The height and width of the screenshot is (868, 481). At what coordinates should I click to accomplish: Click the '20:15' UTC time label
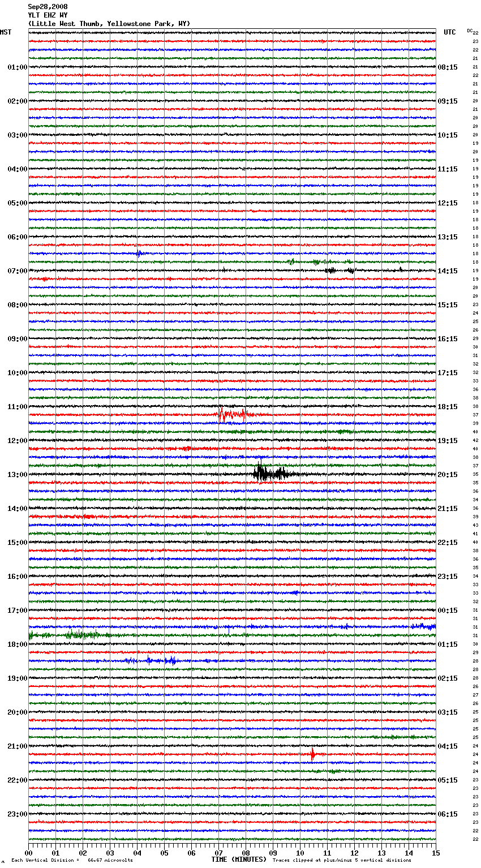[x=448, y=475]
